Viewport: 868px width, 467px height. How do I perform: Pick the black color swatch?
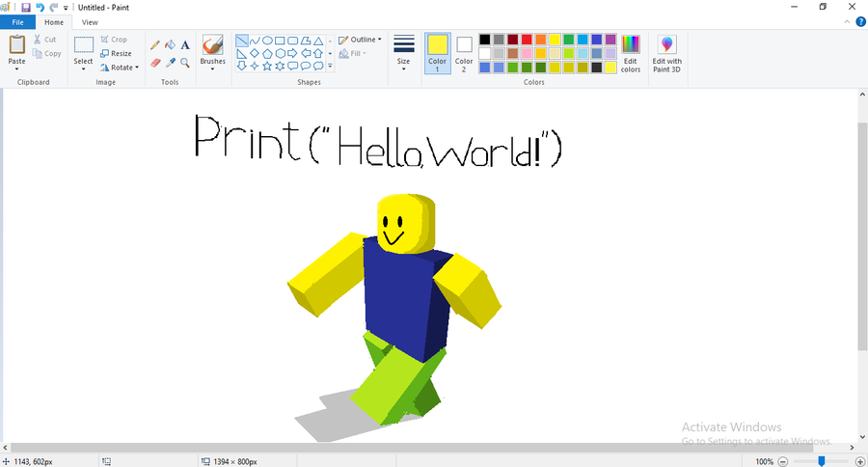pyautogui.click(x=485, y=40)
